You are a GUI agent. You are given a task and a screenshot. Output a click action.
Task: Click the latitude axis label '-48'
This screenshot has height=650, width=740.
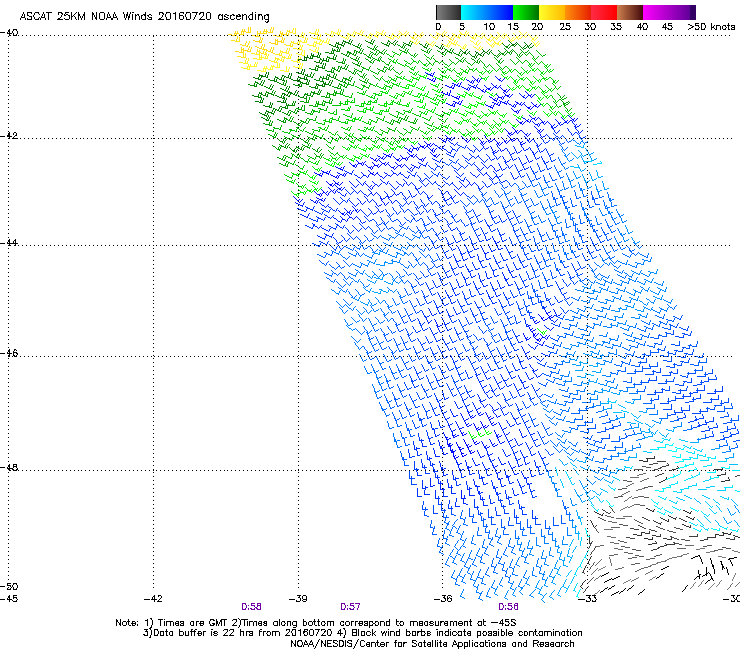point(9,468)
